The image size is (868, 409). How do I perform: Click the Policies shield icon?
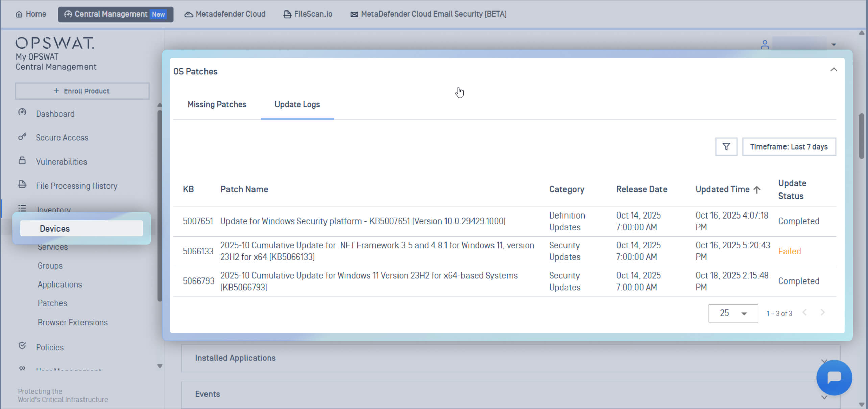(x=22, y=346)
